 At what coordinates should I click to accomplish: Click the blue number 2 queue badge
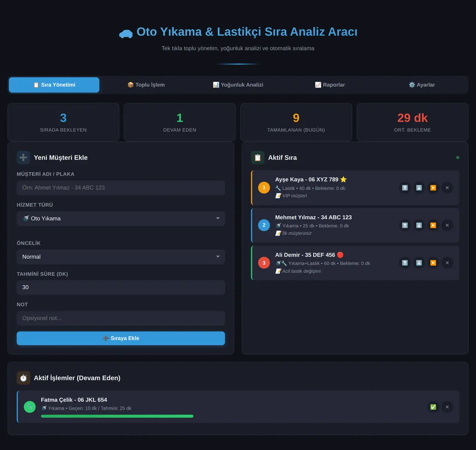264,225
